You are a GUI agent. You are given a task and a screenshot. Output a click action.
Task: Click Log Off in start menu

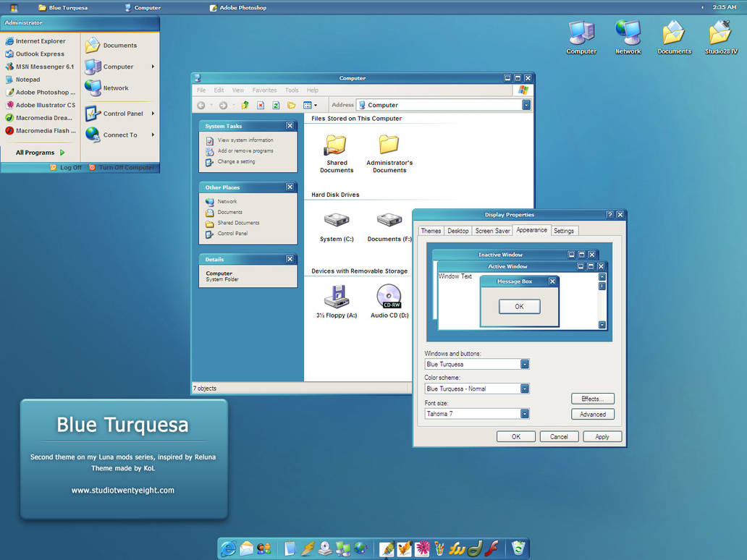[x=66, y=168]
